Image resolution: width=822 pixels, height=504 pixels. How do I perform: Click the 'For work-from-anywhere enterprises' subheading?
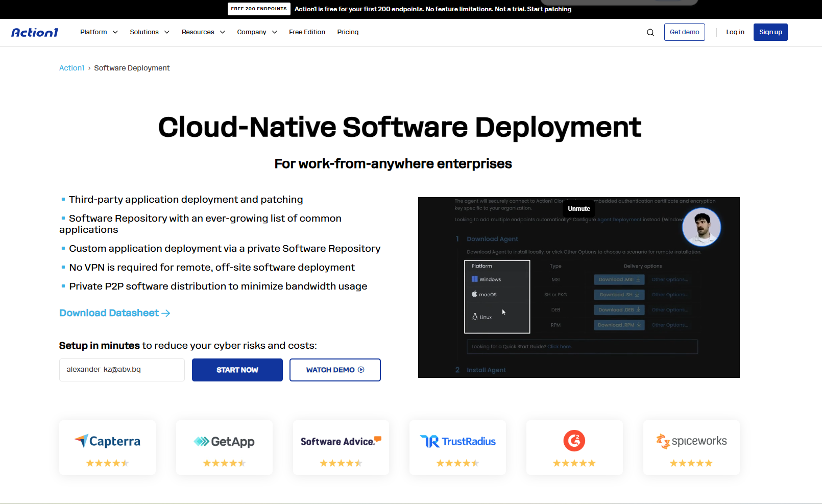393,163
